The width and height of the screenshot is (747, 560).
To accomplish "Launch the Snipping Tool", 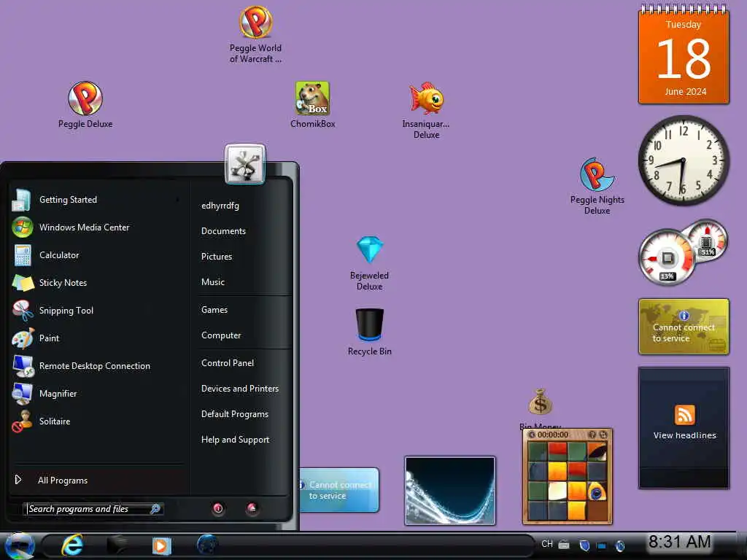I will (96, 311).
